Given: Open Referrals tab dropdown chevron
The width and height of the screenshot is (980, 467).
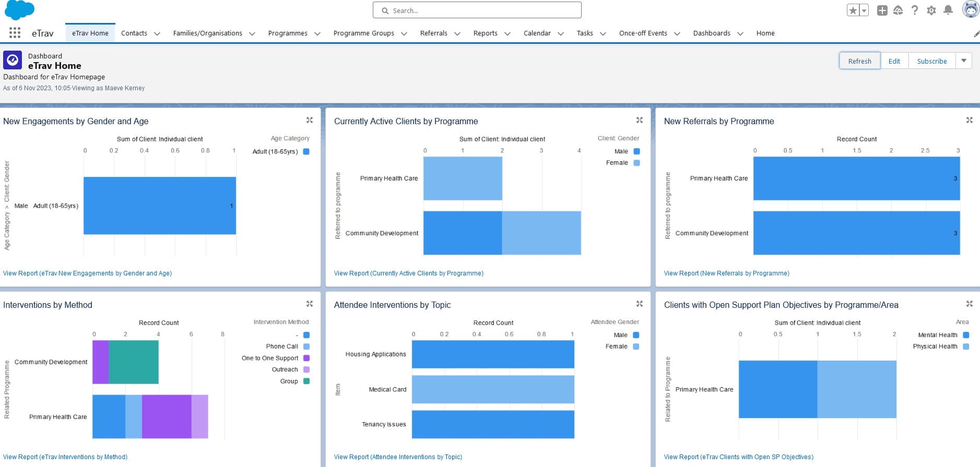Looking at the screenshot, I should (457, 33).
